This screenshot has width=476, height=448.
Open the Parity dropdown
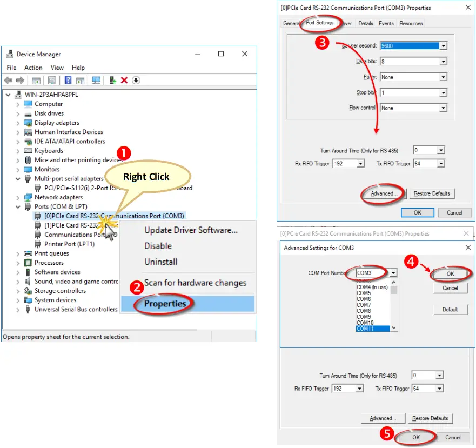pos(443,77)
